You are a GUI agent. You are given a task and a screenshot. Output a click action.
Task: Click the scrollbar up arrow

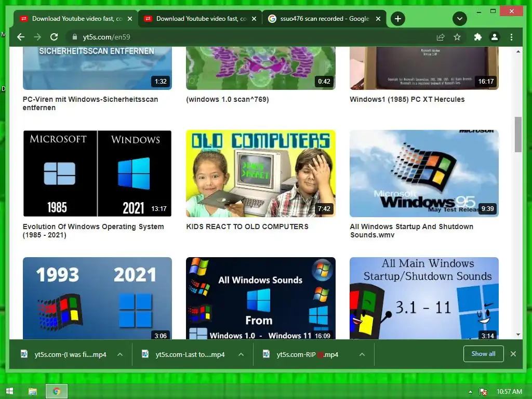[518, 51]
